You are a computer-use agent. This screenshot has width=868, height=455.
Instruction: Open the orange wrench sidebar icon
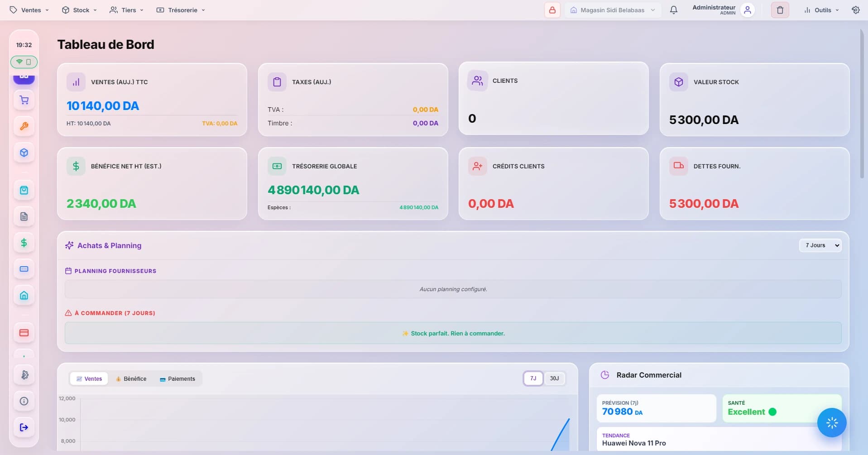pos(24,126)
